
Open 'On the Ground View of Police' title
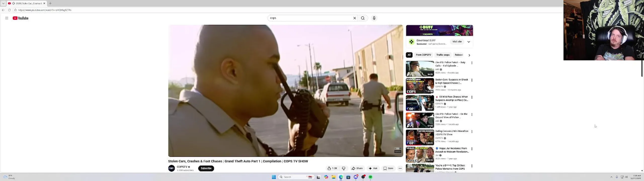coord(452,116)
